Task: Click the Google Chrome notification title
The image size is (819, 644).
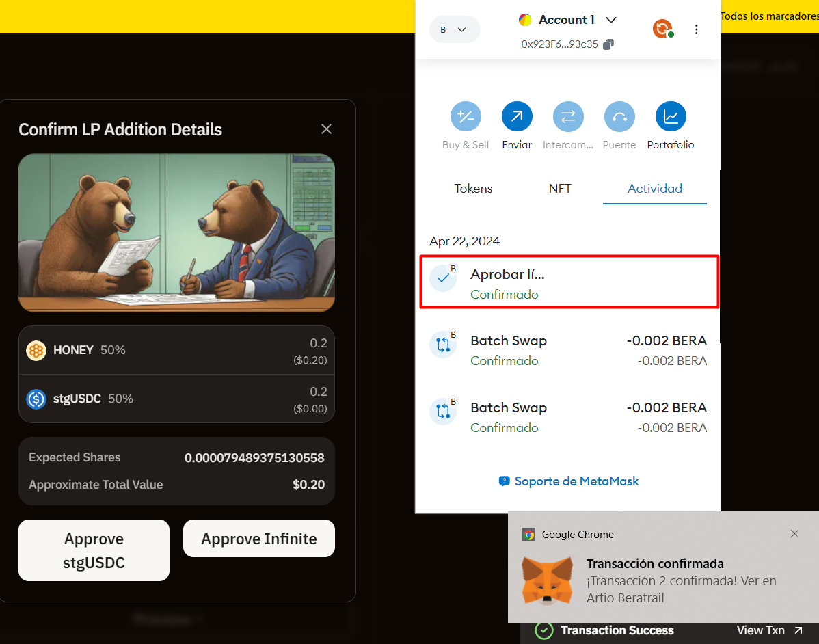Action: click(578, 535)
